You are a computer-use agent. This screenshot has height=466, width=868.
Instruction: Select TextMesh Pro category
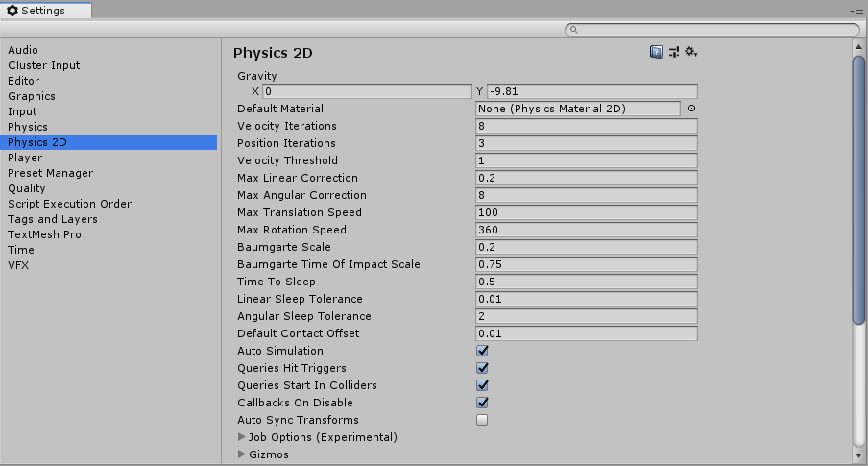click(108, 234)
